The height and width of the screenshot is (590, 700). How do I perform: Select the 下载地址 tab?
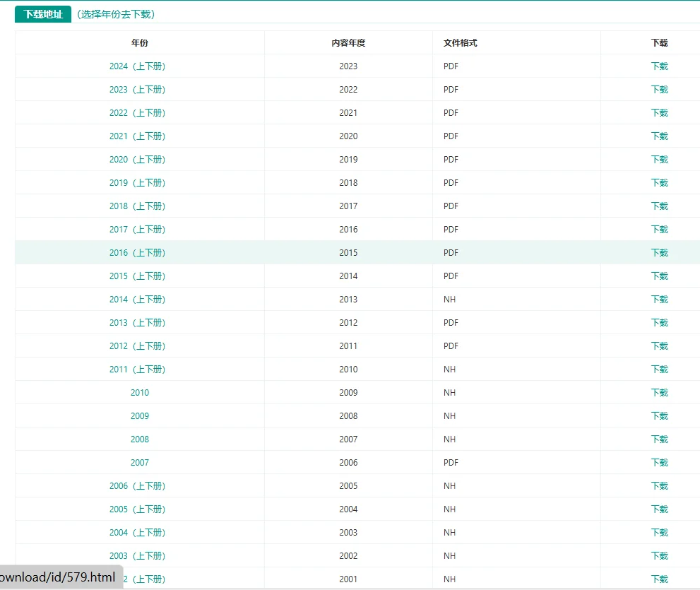(x=43, y=14)
